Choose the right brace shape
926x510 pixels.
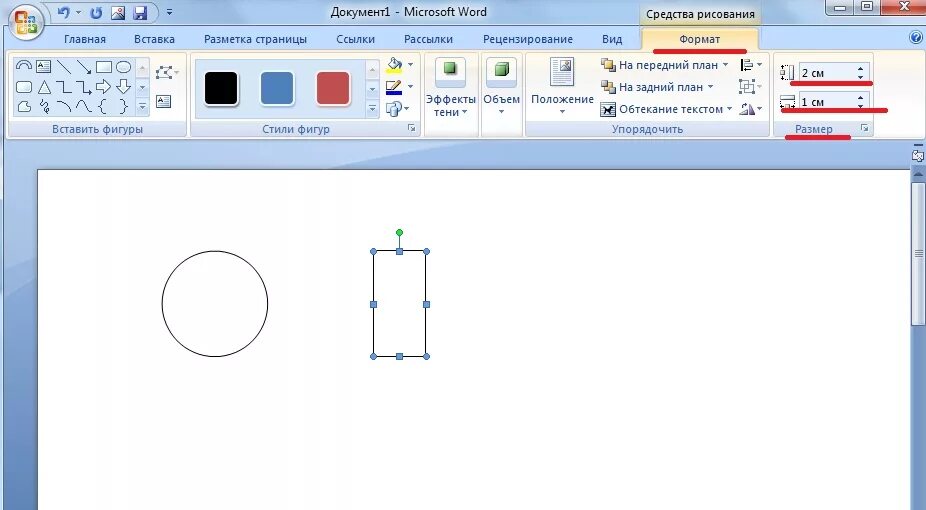[123, 107]
